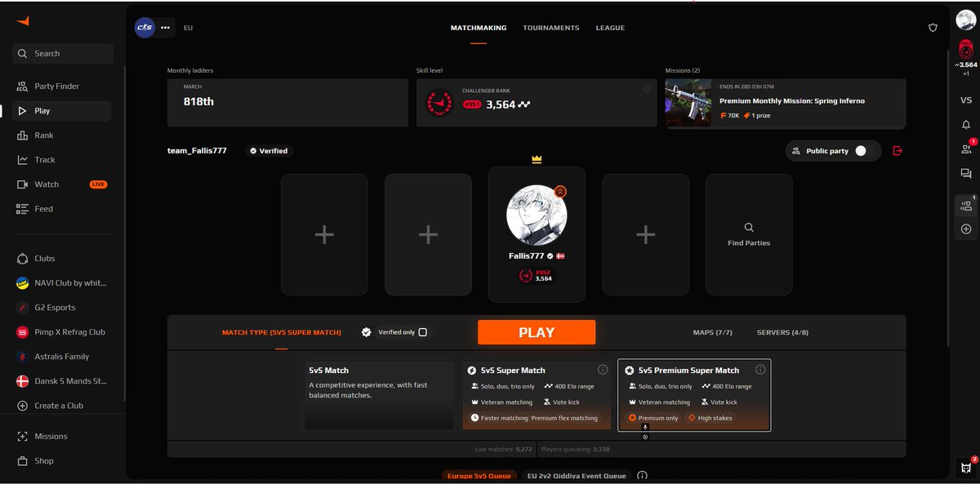Click the EU region label
Image resolution: width=980 pixels, height=484 pixels.
click(188, 28)
